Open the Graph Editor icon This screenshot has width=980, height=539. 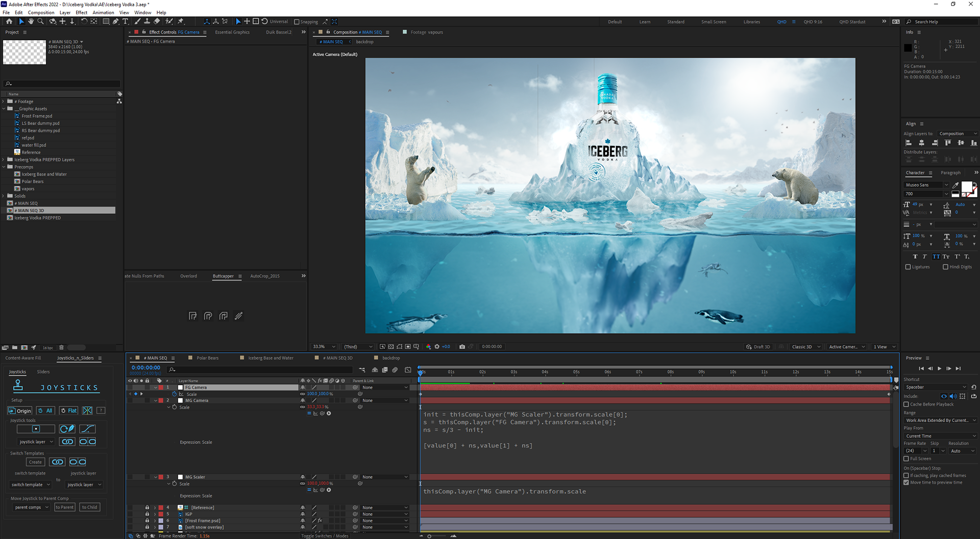pos(408,370)
